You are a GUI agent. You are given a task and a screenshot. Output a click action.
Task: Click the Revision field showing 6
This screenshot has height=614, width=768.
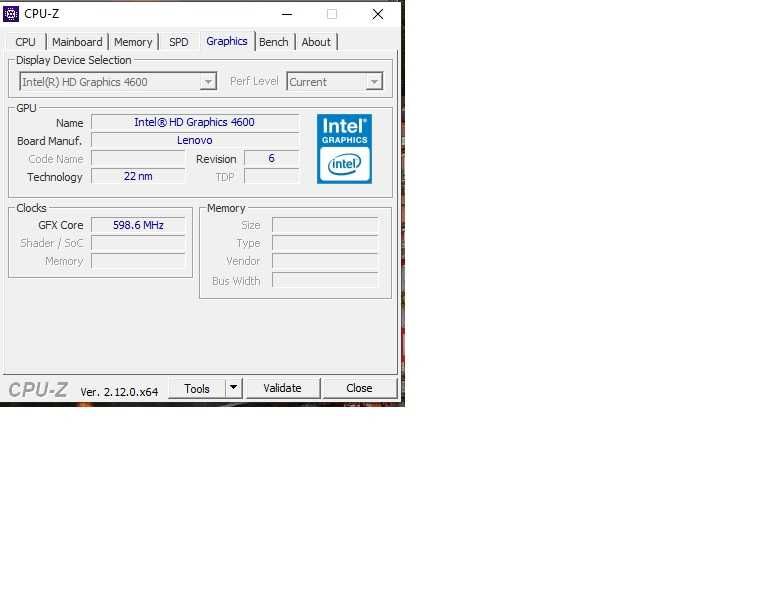271,158
